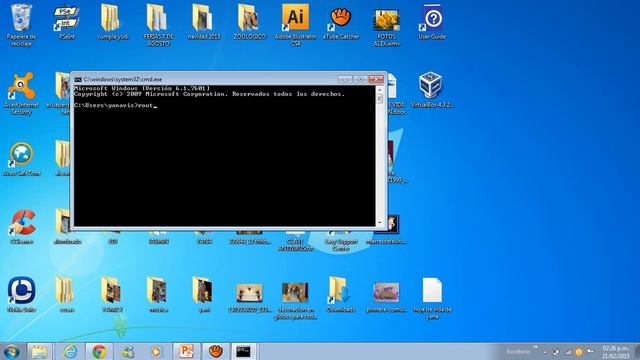Open PowerPoint from the taskbar
This screenshot has width=640, height=360.
click(186, 351)
